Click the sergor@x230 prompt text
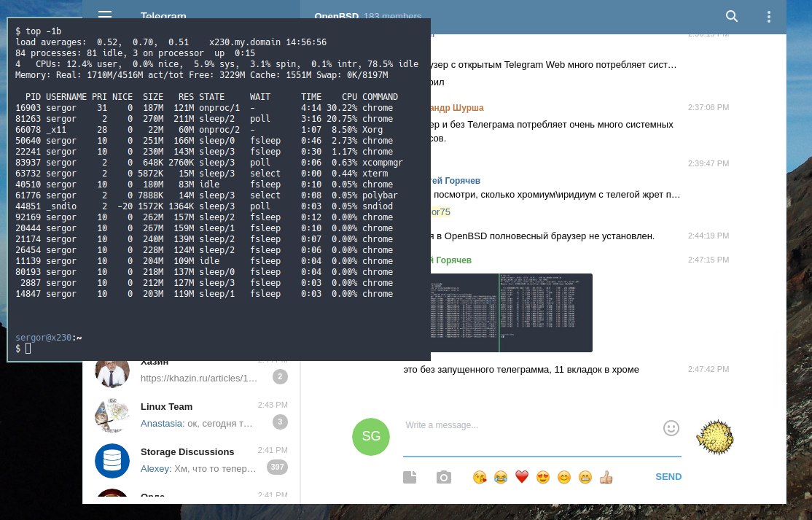 [x=44, y=338]
